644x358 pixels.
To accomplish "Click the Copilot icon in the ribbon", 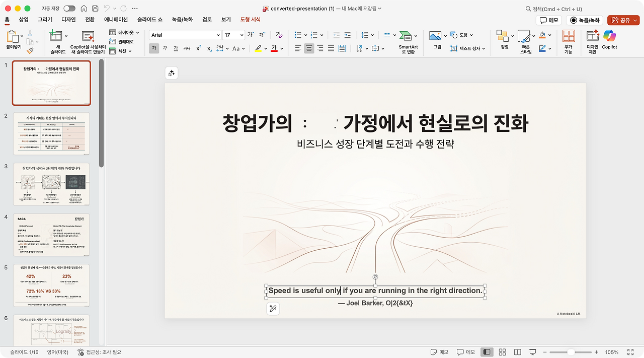I will (609, 39).
